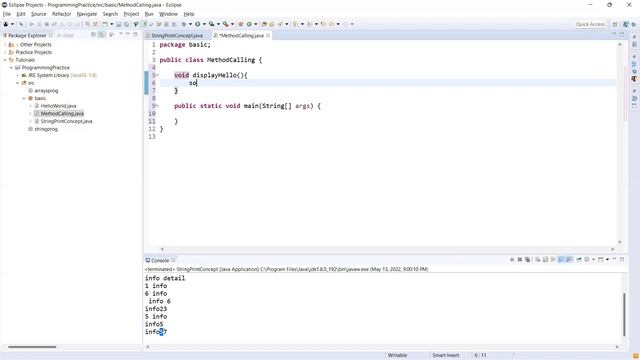Click the green Run toolbar icon
The height and width of the screenshot is (360, 640).
click(198, 24)
